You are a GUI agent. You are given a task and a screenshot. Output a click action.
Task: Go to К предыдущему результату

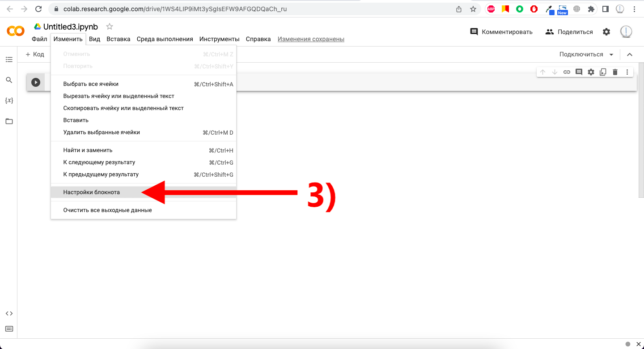pos(144,174)
